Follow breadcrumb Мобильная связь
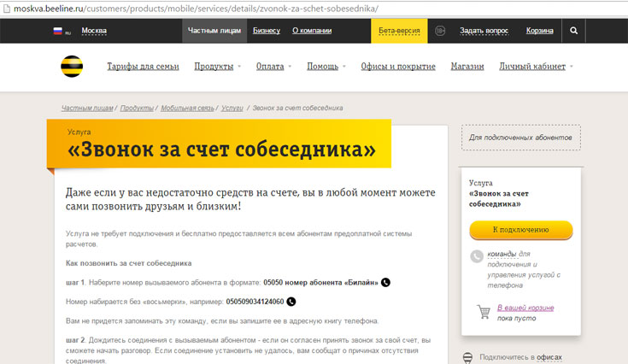 click(x=187, y=108)
